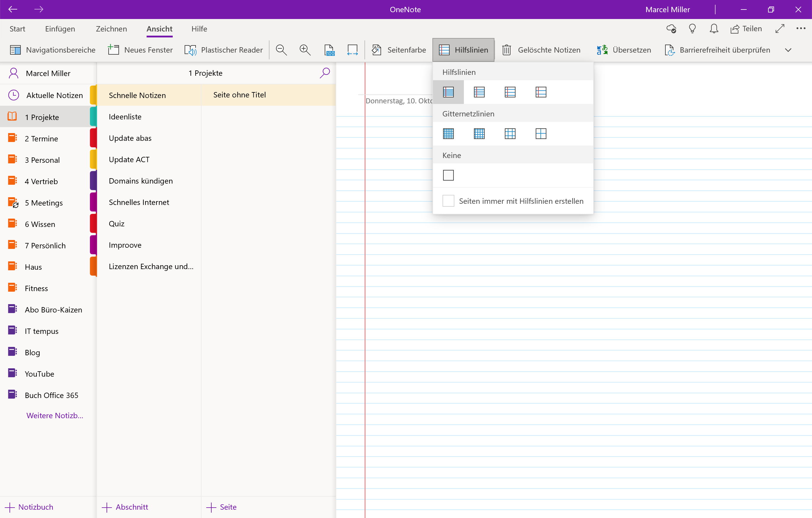Select notebook 1 Projekte
The height and width of the screenshot is (518, 812).
[x=48, y=117]
